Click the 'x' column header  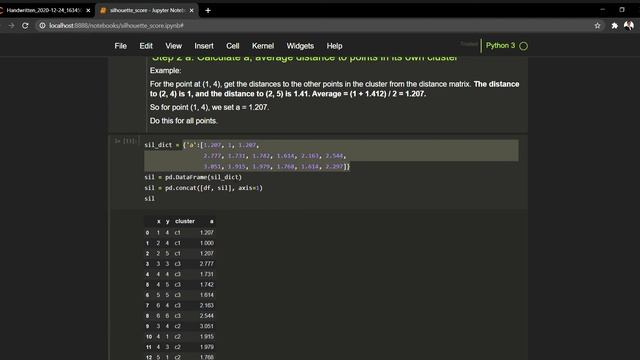tap(158, 221)
